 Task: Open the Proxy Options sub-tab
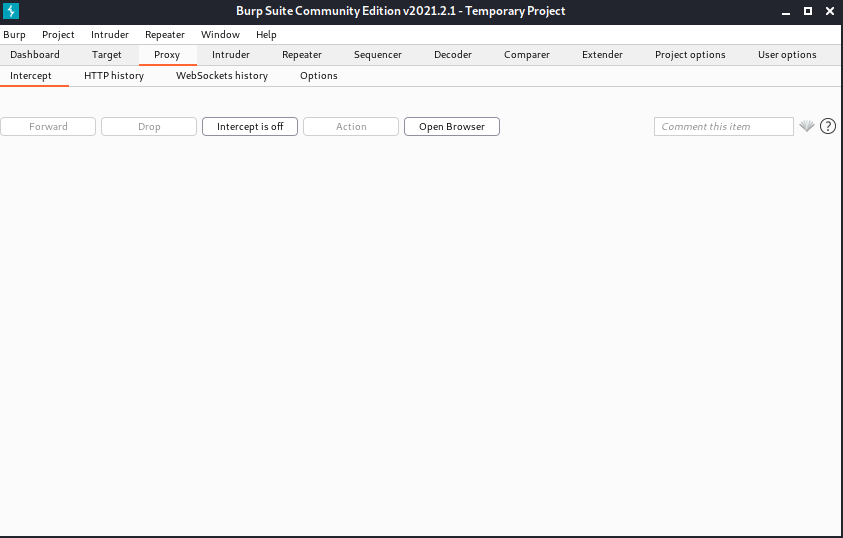pos(319,76)
